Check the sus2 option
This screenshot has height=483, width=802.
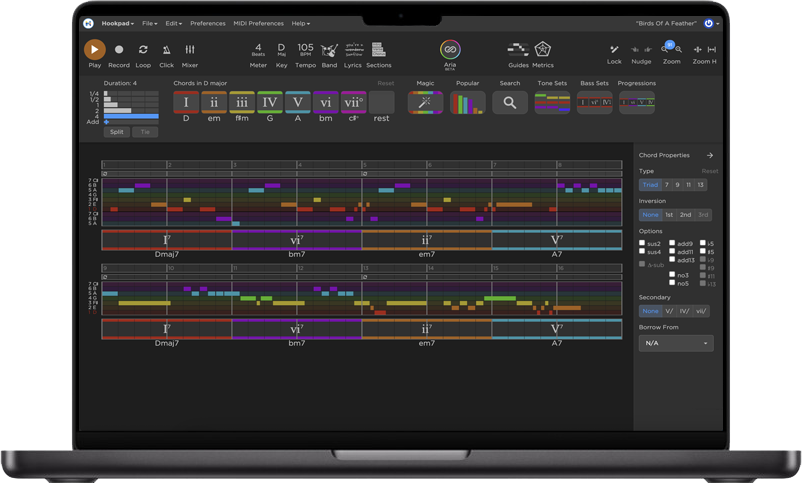(x=643, y=244)
